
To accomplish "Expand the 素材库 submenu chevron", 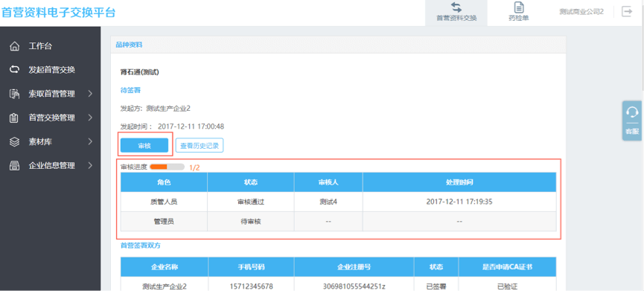I will click(90, 141).
